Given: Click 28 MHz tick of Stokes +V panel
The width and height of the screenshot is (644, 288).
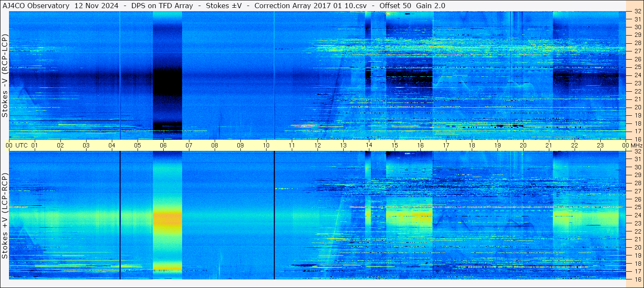Looking at the screenshot, I should click(x=638, y=183).
